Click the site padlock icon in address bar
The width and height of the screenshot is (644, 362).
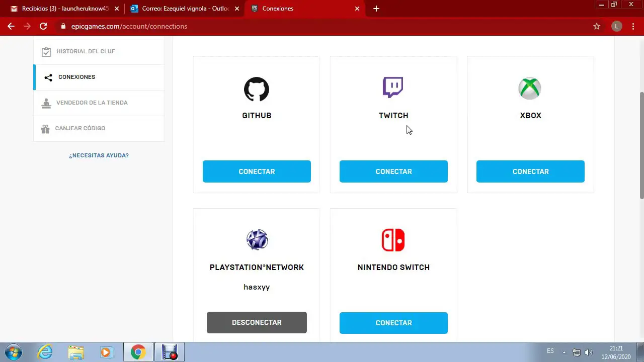coord(63,26)
